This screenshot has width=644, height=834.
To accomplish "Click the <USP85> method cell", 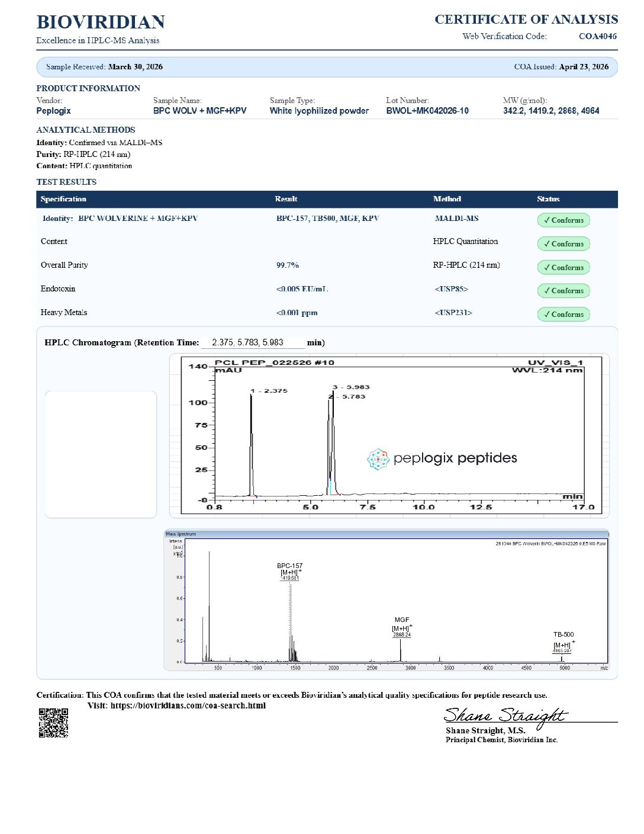I will point(451,289).
